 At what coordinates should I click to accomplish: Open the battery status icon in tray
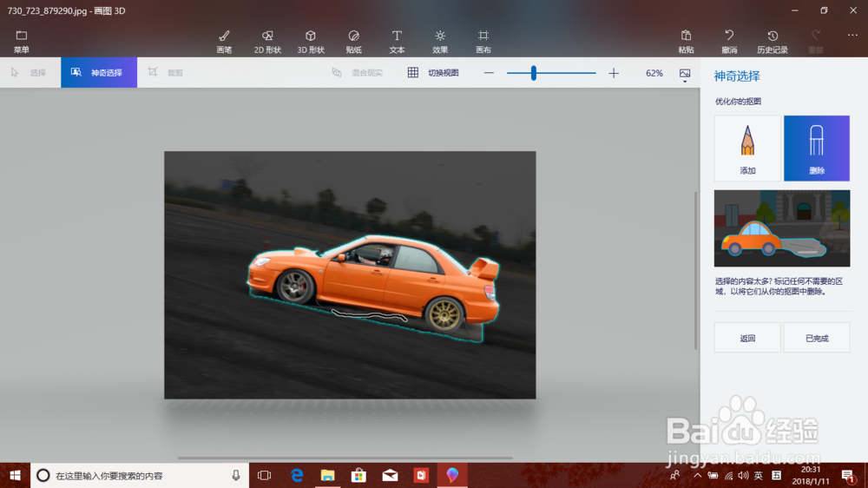point(713,475)
